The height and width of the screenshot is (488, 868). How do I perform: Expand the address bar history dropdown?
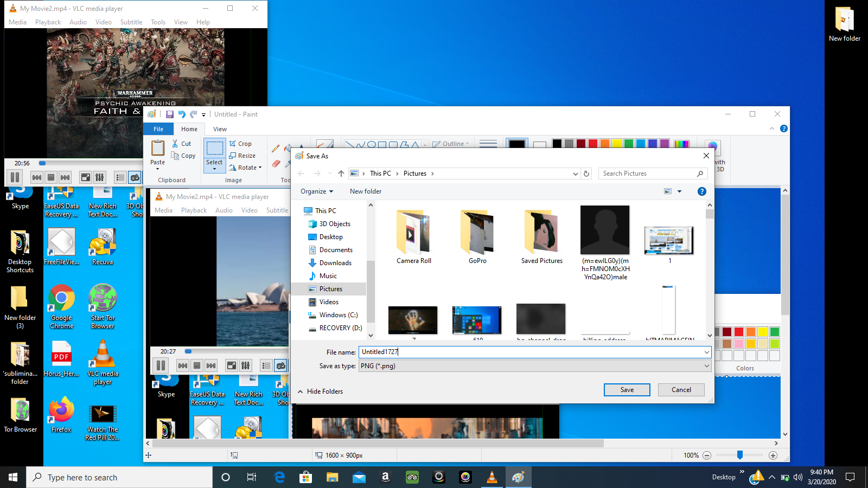point(575,174)
